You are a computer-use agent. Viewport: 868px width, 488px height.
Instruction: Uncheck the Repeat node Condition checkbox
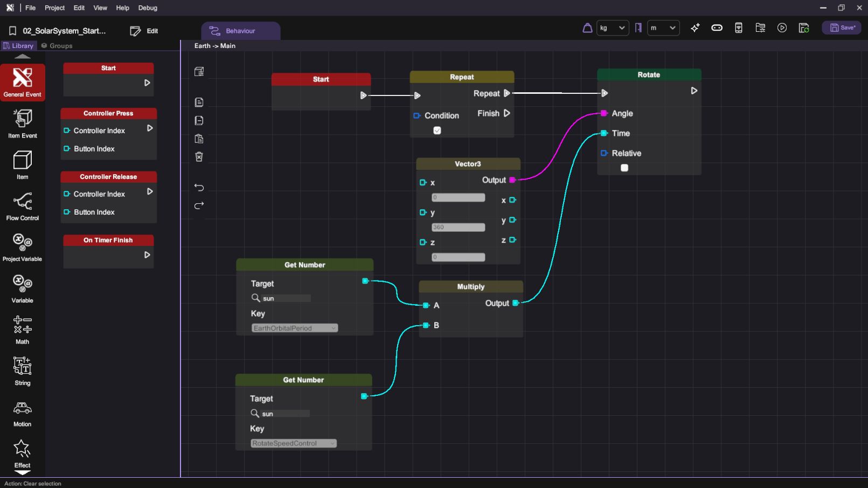pos(437,130)
